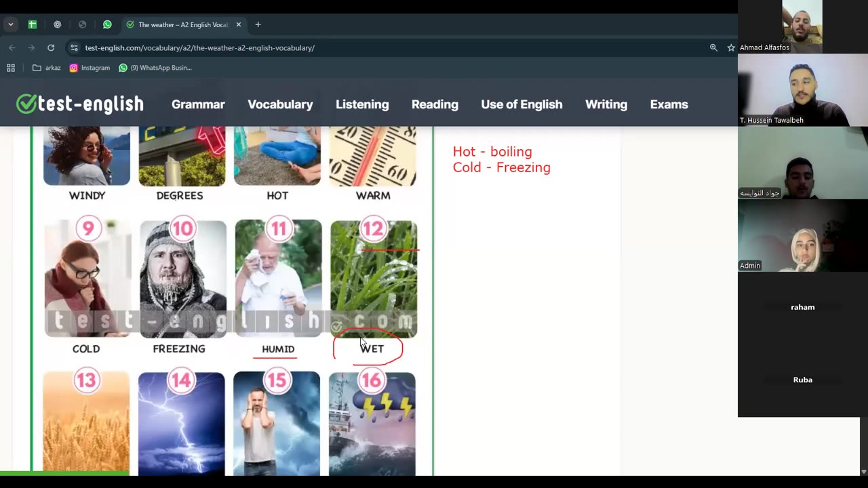The width and height of the screenshot is (868, 488).
Task: Open the zoom magnifier icon in address bar
Action: (713, 47)
